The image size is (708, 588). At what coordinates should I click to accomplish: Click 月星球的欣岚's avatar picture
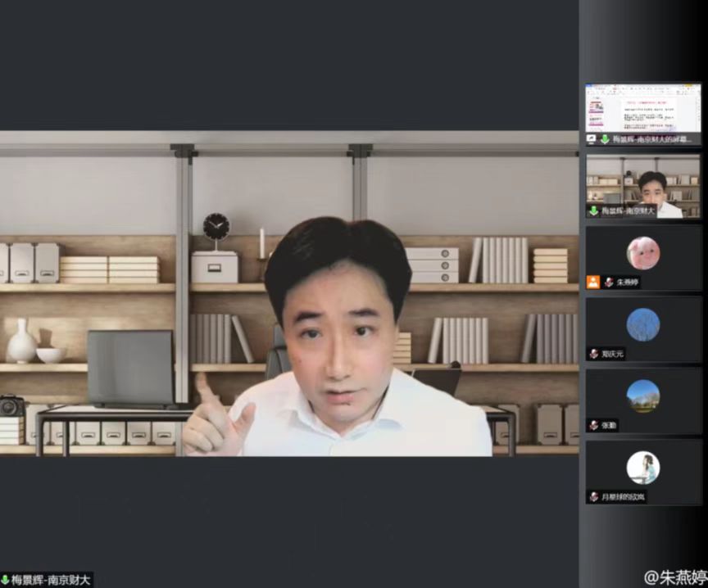coord(643,468)
